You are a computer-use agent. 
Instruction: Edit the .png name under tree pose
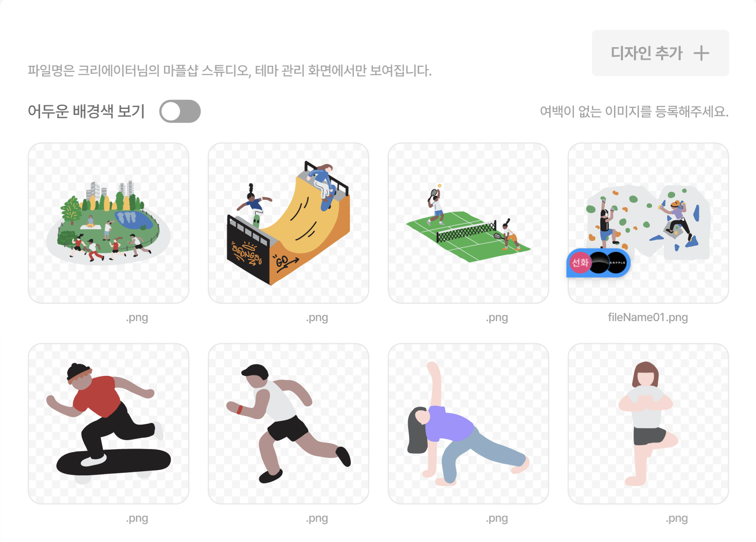(677, 518)
